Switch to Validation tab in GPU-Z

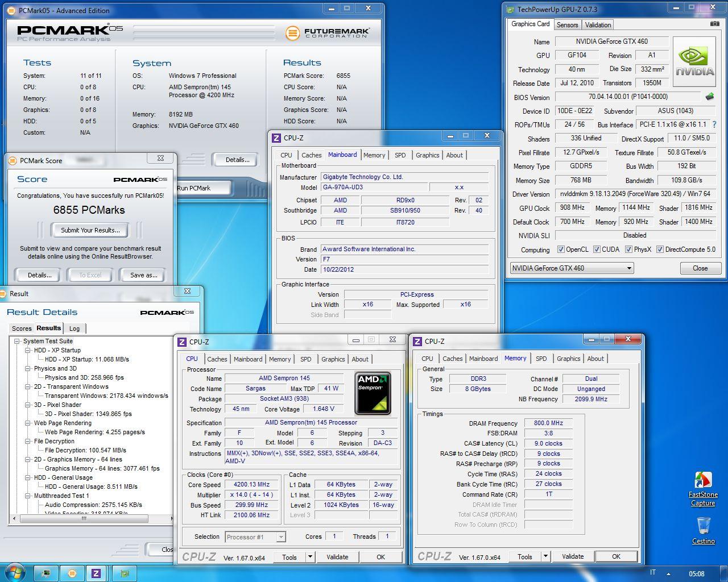pos(598,25)
